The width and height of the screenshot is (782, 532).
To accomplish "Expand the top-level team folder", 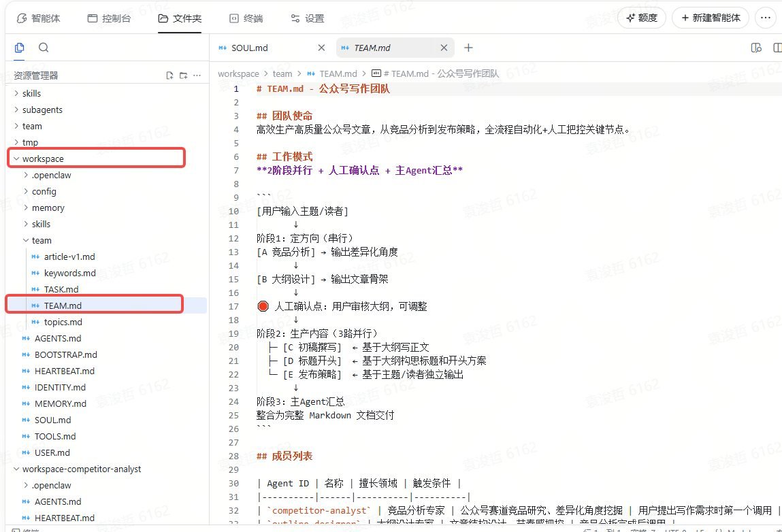I will [x=32, y=126].
